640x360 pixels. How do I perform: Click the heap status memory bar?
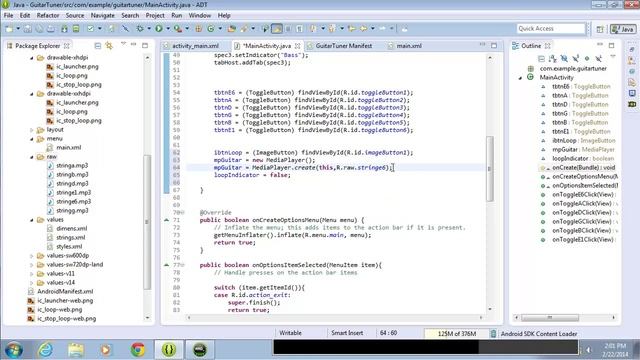point(456,333)
